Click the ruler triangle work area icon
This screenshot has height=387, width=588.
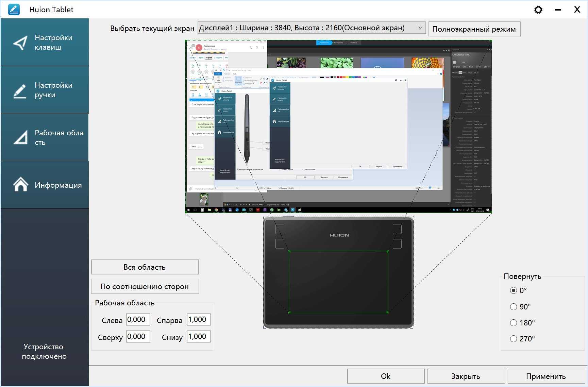click(x=20, y=138)
